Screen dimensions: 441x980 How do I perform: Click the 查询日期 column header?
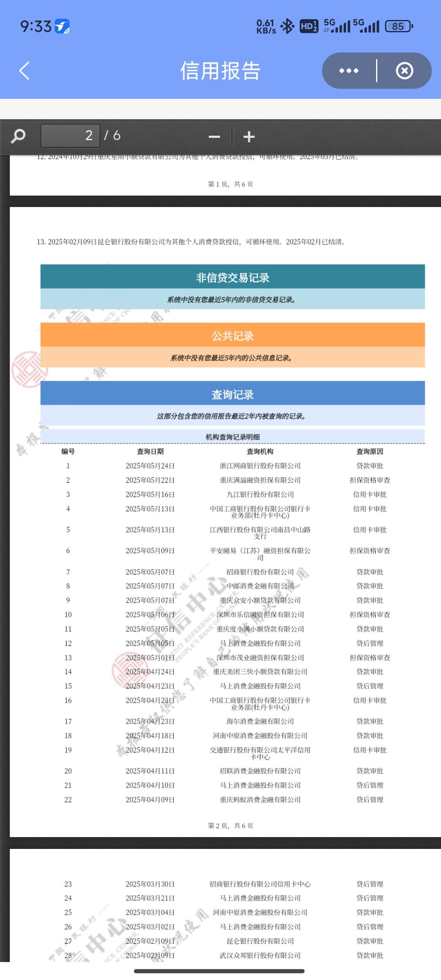(x=150, y=451)
